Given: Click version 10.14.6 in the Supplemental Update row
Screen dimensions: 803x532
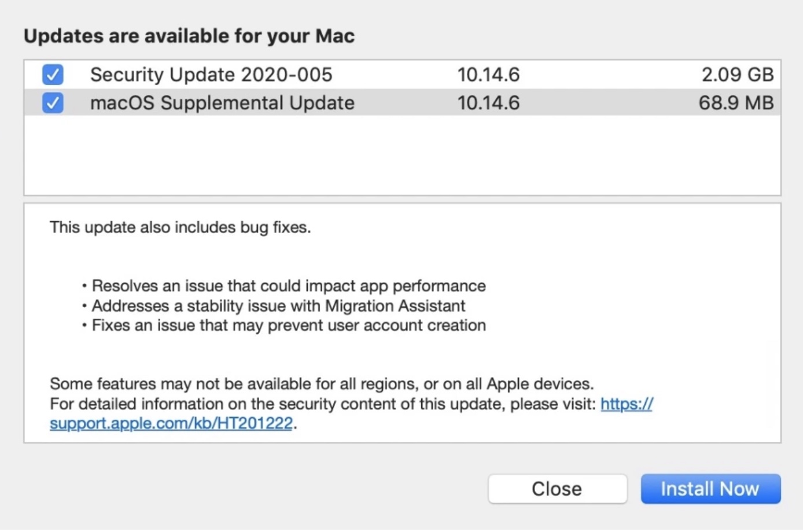Looking at the screenshot, I should pyautogui.click(x=488, y=103).
